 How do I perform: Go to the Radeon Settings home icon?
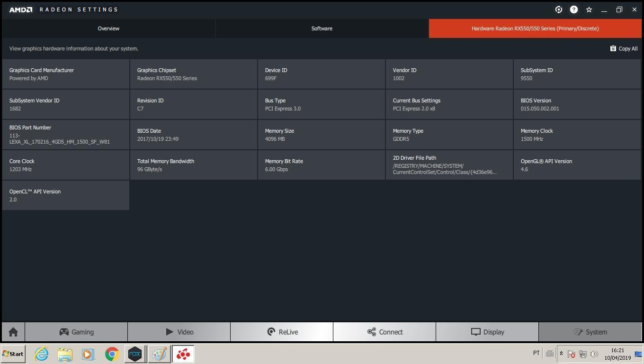pos(13,332)
